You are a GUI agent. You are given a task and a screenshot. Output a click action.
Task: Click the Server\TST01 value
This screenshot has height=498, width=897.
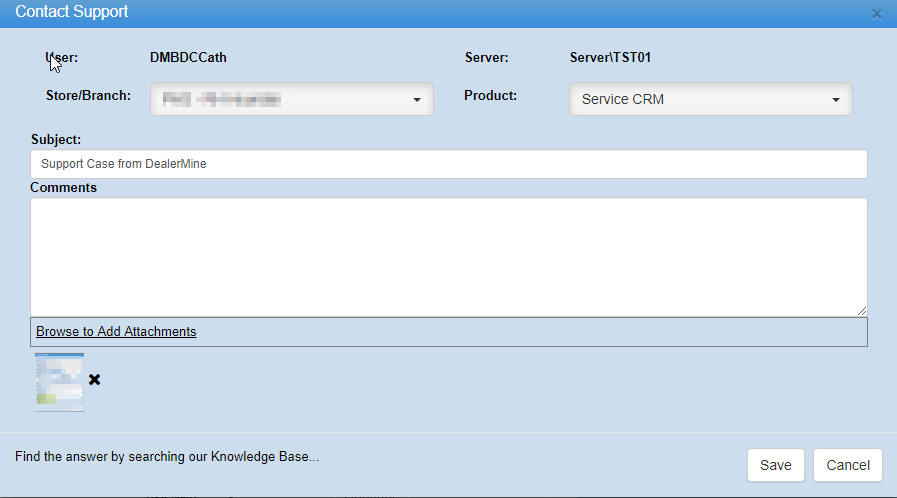coord(610,57)
